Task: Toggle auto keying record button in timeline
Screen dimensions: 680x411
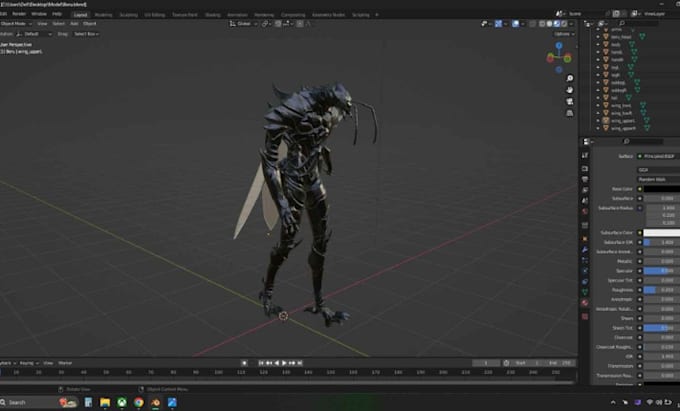Action: (x=245, y=363)
